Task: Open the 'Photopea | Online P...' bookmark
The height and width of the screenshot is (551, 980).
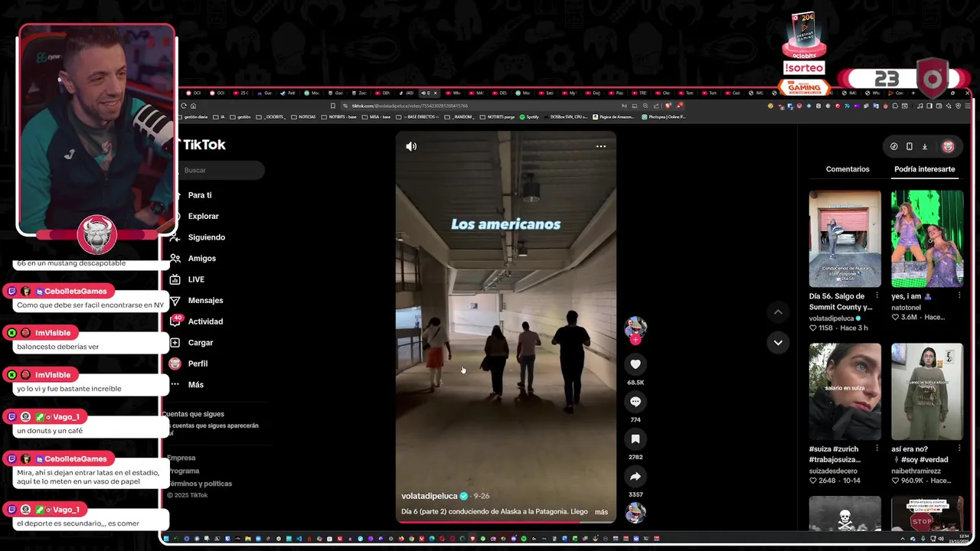Action: (x=663, y=117)
